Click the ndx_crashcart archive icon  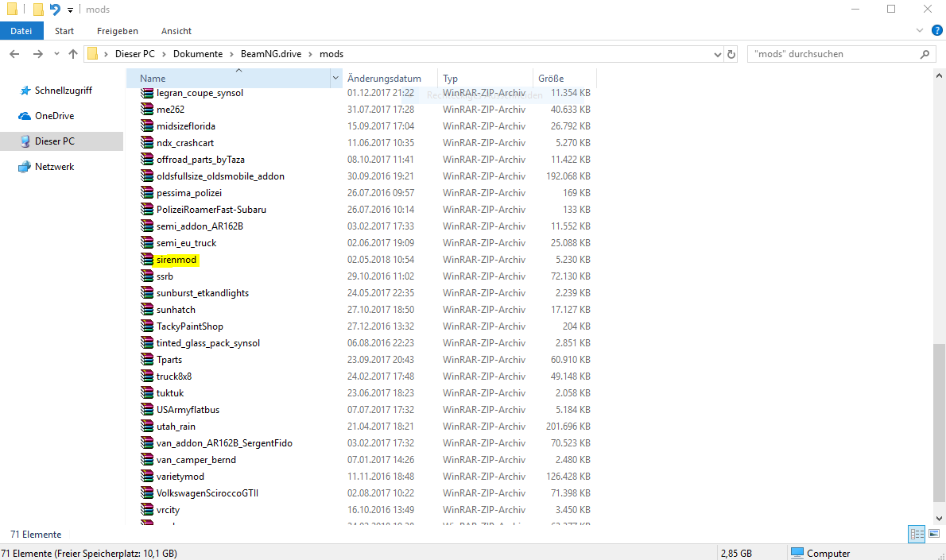pyautogui.click(x=146, y=142)
